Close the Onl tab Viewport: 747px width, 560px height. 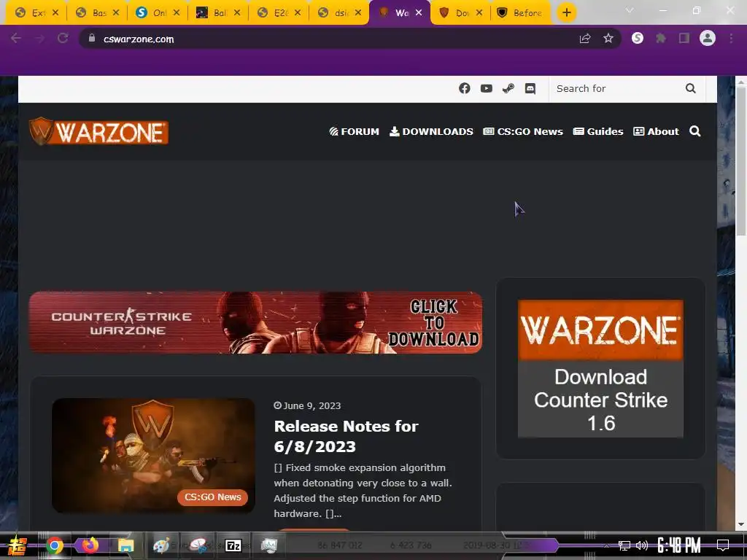(x=177, y=13)
